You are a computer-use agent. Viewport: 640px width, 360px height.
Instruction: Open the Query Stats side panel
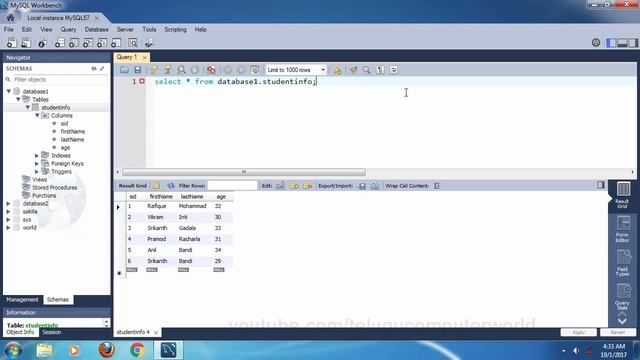[623, 297]
